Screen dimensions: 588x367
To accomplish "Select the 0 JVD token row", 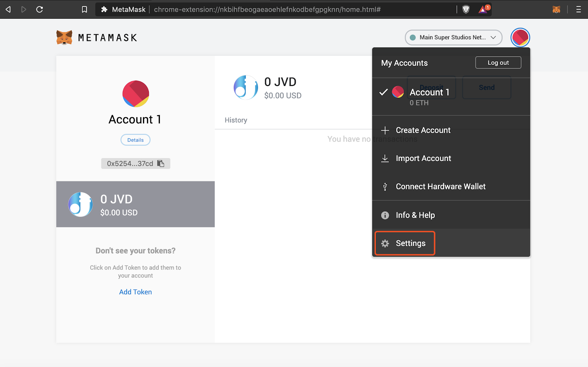I will click(135, 204).
